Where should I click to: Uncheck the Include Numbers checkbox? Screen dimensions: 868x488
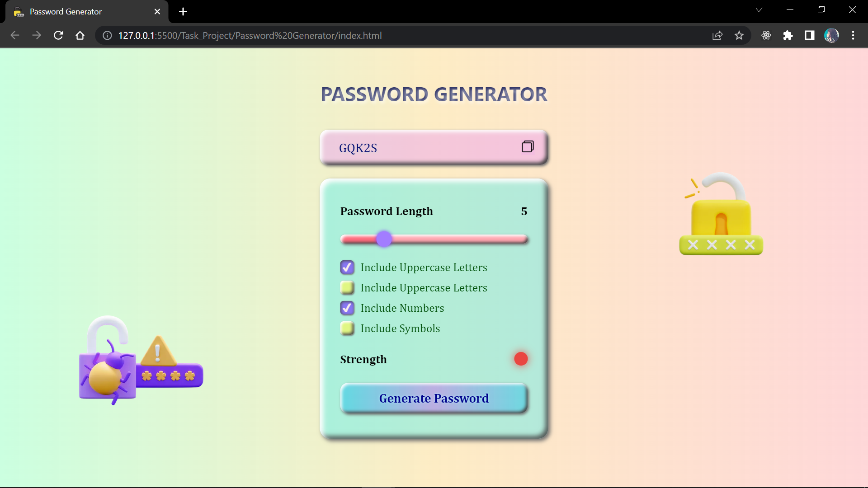point(347,308)
